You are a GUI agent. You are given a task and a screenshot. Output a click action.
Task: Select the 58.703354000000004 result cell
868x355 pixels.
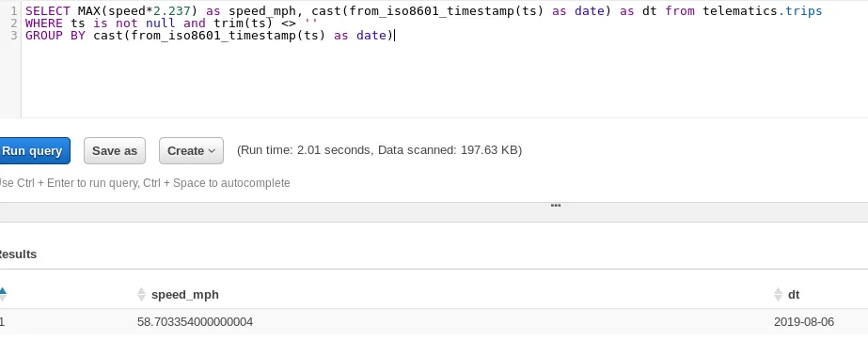[x=195, y=322]
